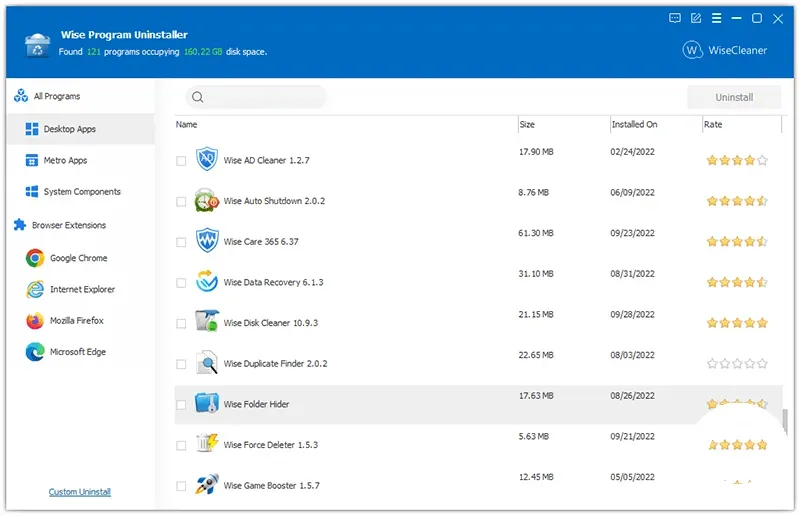Image resolution: width=800 pixels, height=516 pixels.
Task: Click the 160.22 GB disk space value
Action: 203,52
